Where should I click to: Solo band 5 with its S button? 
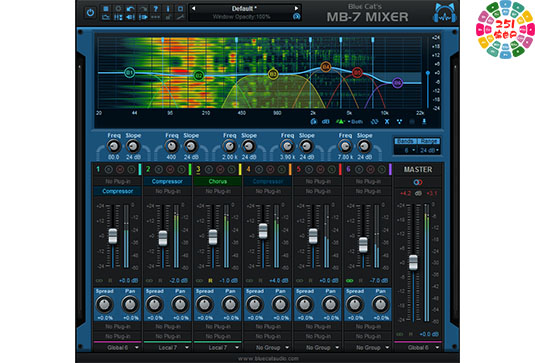pos(332,169)
